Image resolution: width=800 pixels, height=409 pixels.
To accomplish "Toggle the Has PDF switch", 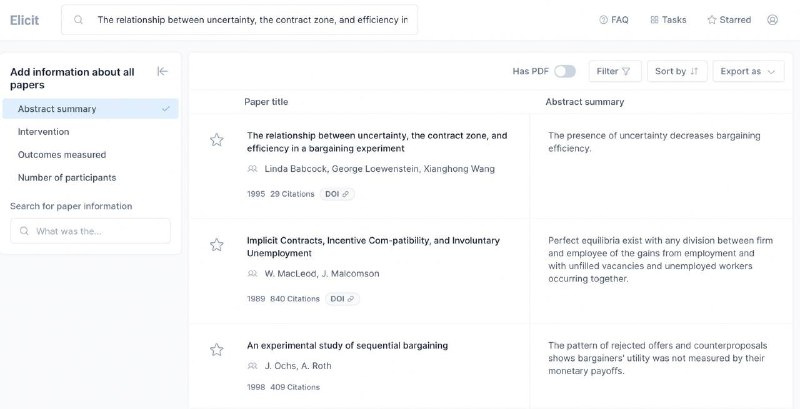I will coord(565,71).
